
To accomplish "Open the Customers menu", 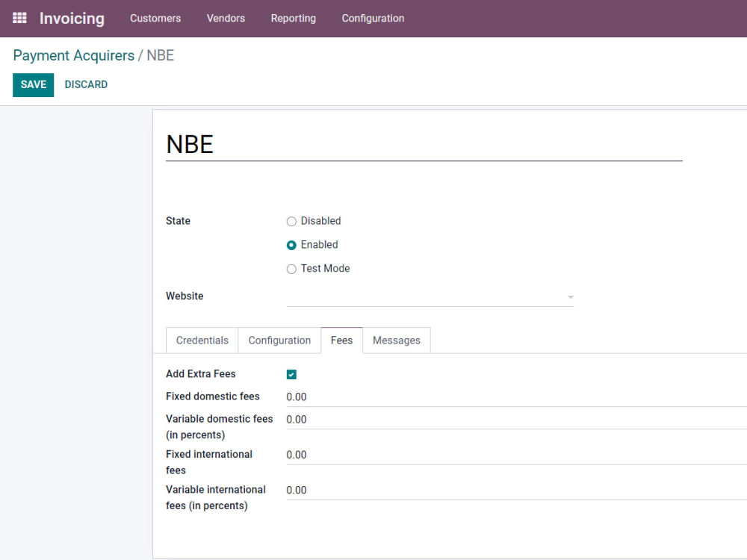I will point(155,18).
